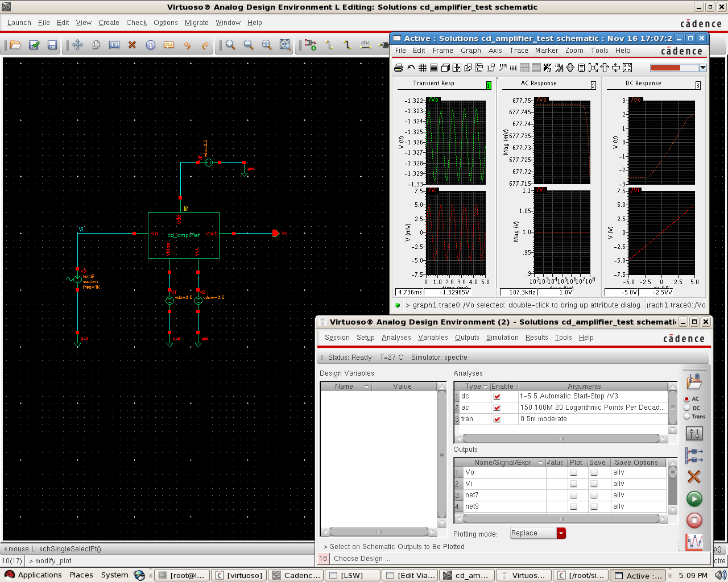
Task: Delete selected item via red X sidebar icon
Action: tap(694, 476)
